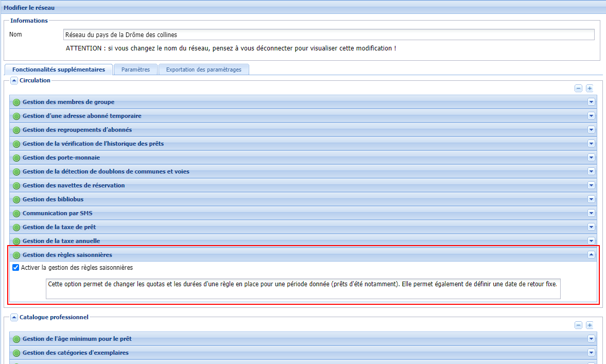Expand the Gestion des membres de groupe panel arrow
This screenshot has height=364, width=606.
coord(591,102)
